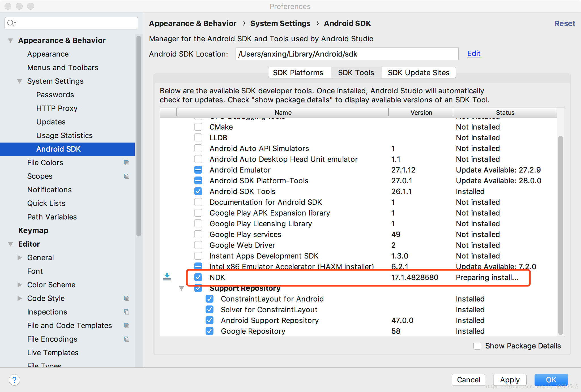Check Google Play services checkbox
581x392 pixels.
pos(198,234)
